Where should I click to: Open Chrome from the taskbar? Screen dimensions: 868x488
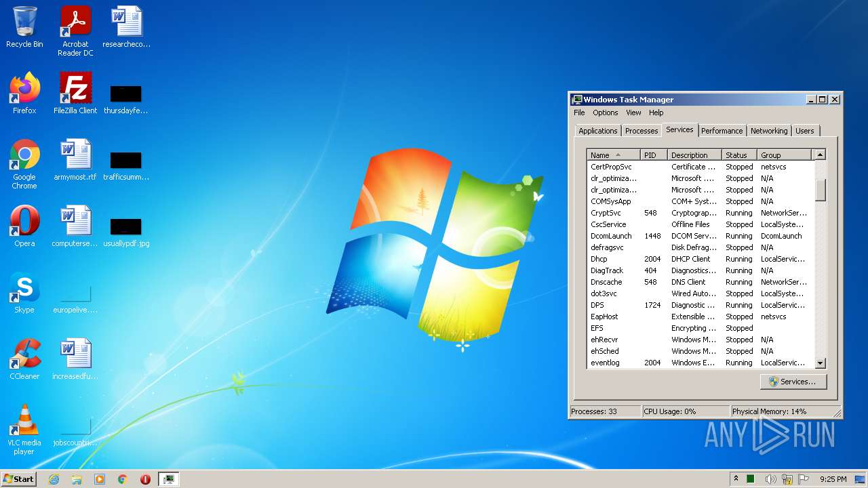[123, 479]
